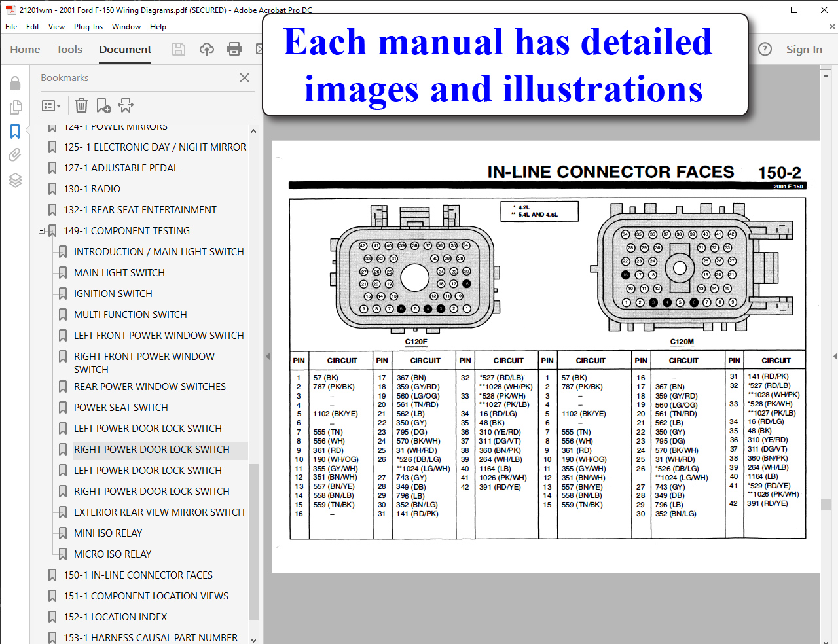Open the Page Thumbnails panel icon

tap(15, 107)
